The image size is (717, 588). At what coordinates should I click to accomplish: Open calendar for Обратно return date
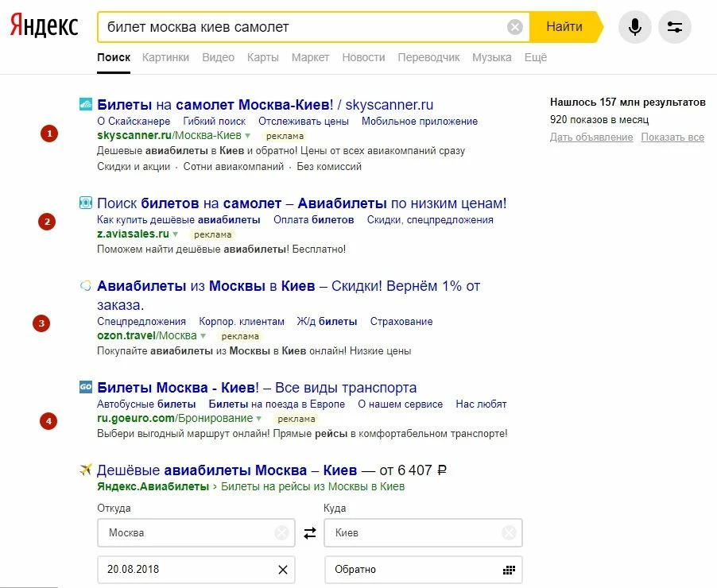509,570
